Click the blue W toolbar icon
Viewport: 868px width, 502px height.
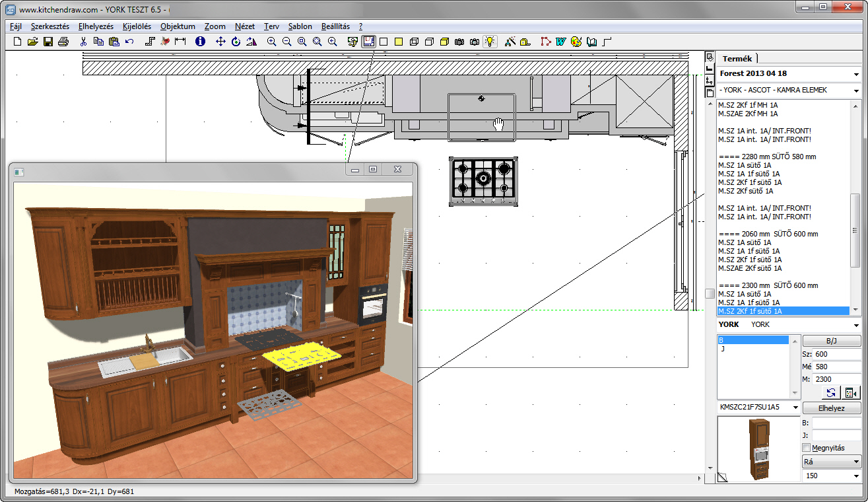tap(560, 42)
